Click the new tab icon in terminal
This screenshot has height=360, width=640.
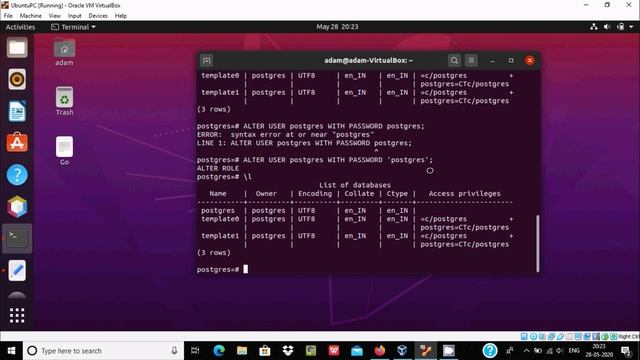(x=206, y=60)
